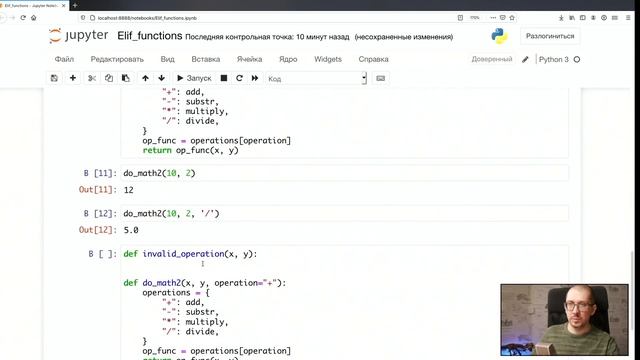The image size is (640, 360).
Task: Toggle reader view icon in address bar
Action: (460, 18)
